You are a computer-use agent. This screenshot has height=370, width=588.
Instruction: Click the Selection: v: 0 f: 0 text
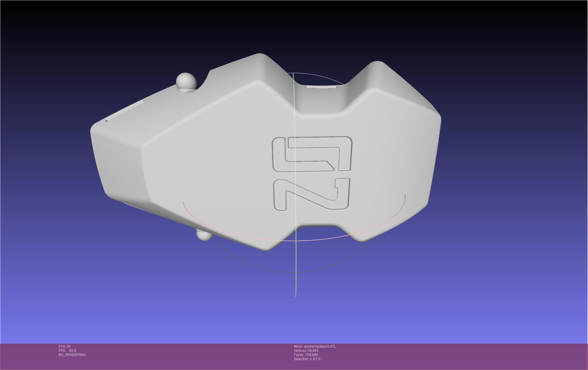(x=307, y=359)
